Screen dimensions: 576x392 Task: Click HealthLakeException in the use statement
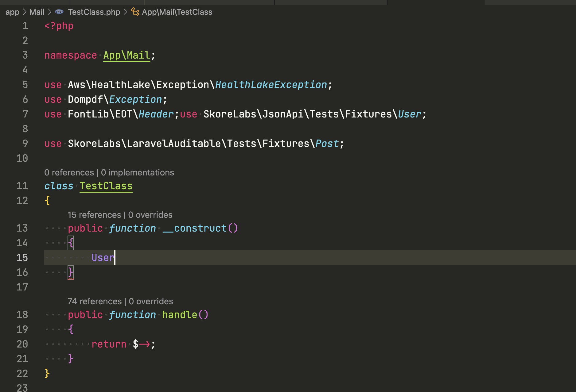point(271,85)
